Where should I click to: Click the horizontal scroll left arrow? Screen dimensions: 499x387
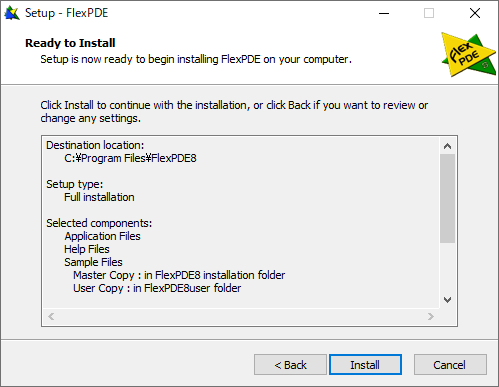(x=51, y=316)
